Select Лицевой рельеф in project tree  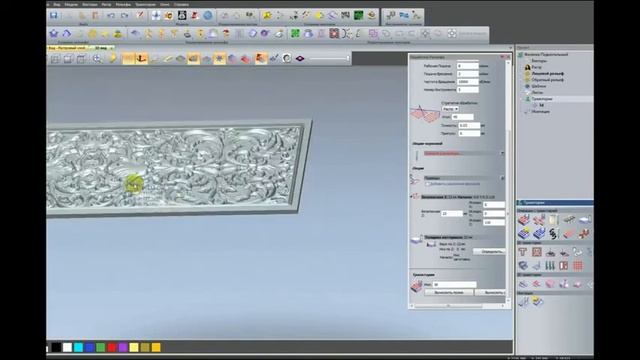548,73
